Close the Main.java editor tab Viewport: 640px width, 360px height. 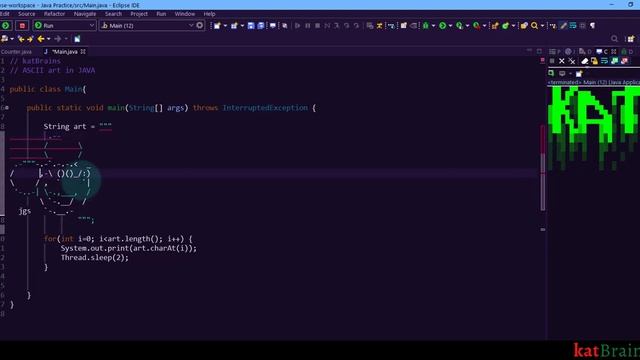83,52
